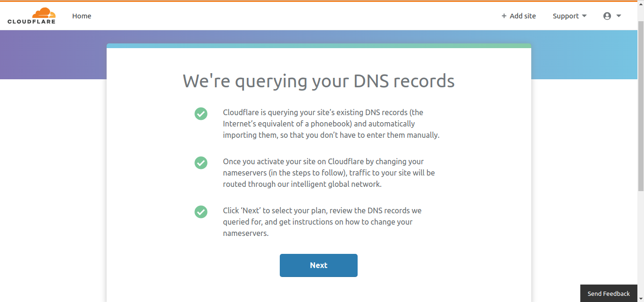Click the green checkmark beside Click 'Next' text
The image size is (644, 302).
[201, 212]
